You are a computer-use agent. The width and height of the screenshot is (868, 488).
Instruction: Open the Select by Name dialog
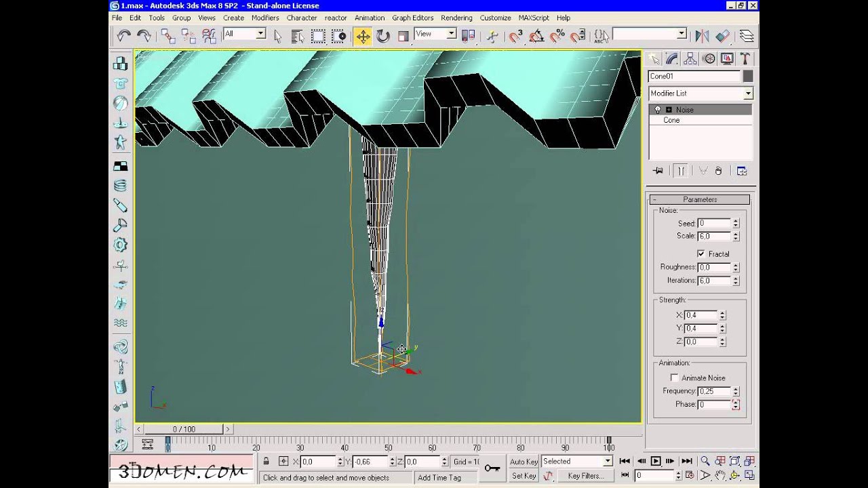tap(297, 36)
